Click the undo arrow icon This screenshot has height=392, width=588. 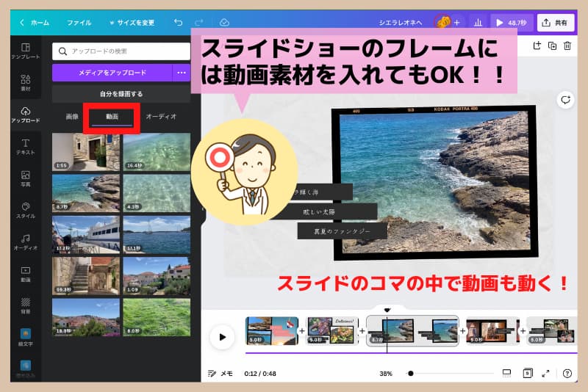[178, 23]
